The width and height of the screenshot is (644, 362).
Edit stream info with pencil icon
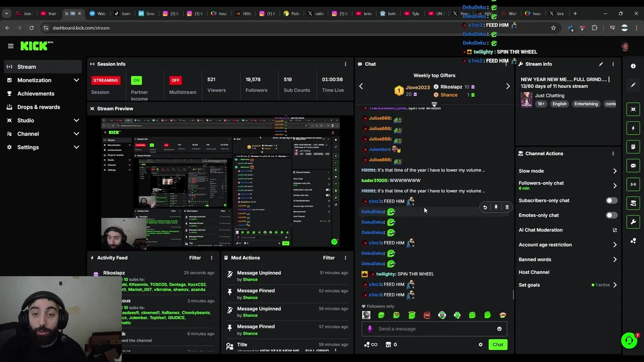601,64
